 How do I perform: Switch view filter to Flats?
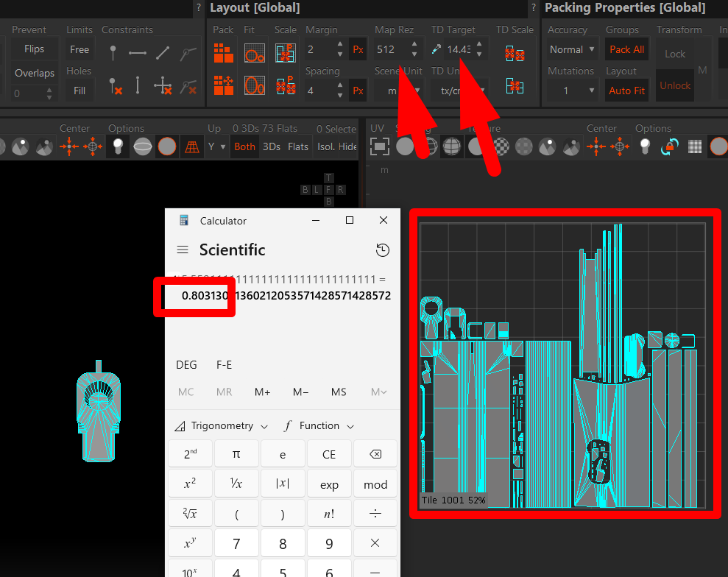298,146
